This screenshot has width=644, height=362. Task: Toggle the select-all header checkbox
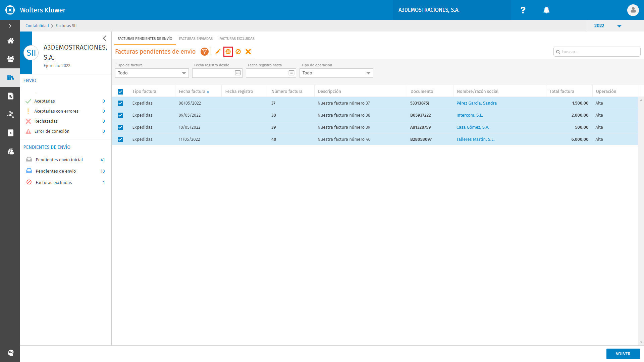coord(120,92)
